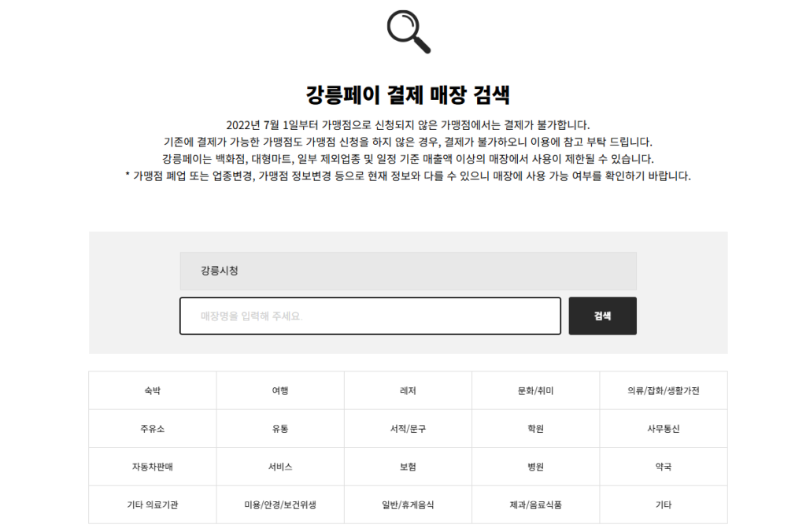Select the 학원 category
Viewport: 806px width, 532px height.
point(535,429)
